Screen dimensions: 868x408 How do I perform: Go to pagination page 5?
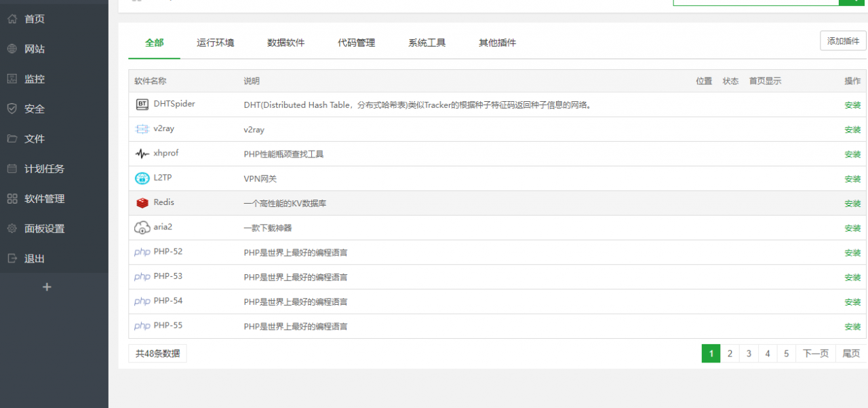(x=787, y=353)
